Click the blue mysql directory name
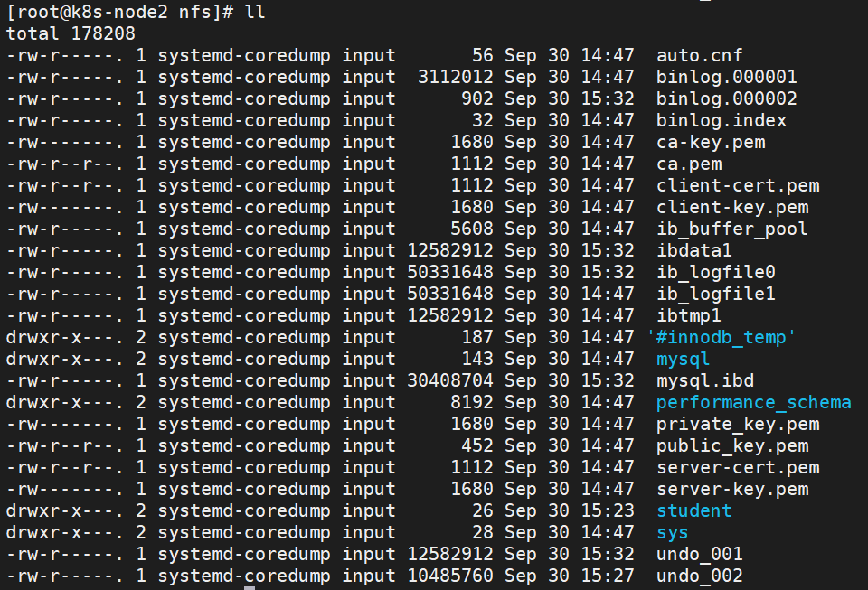Screen dimensions: 868x590 683,360
